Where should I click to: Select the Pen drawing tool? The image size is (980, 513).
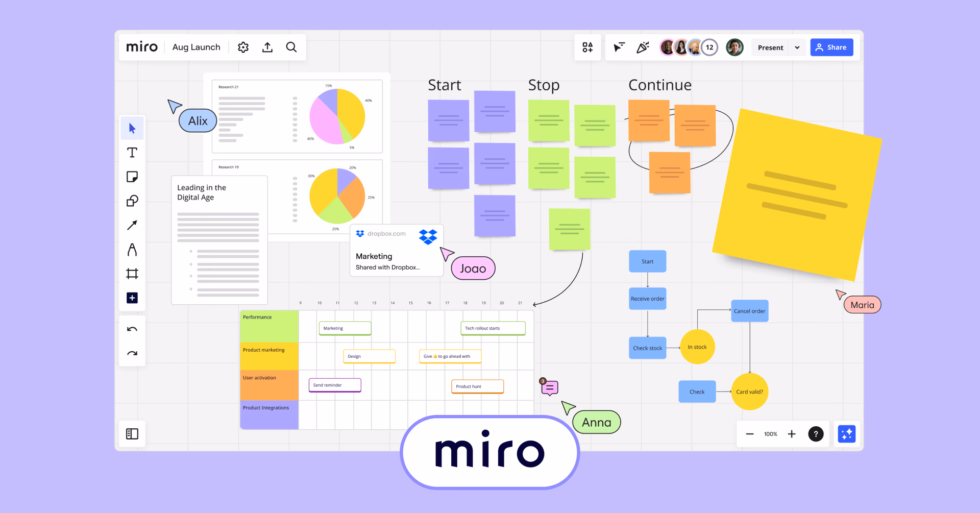click(x=132, y=250)
